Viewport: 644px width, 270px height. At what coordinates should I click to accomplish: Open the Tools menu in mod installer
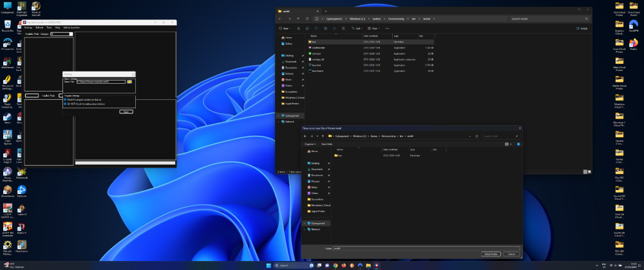(49, 28)
